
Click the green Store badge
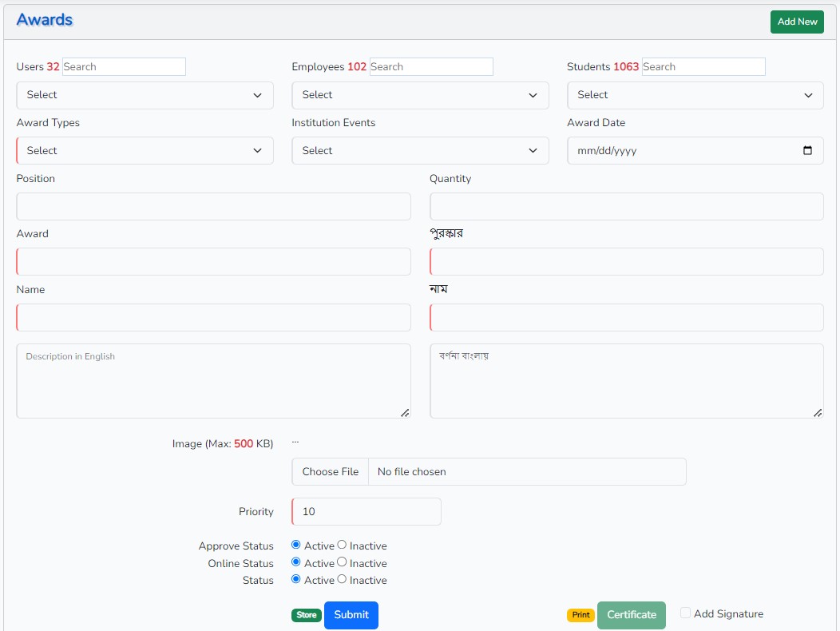pyautogui.click(x=307, y=615)
